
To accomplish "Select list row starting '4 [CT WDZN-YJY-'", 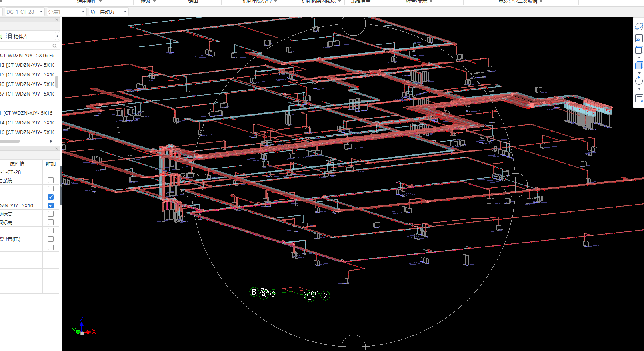I will point(27,123).
